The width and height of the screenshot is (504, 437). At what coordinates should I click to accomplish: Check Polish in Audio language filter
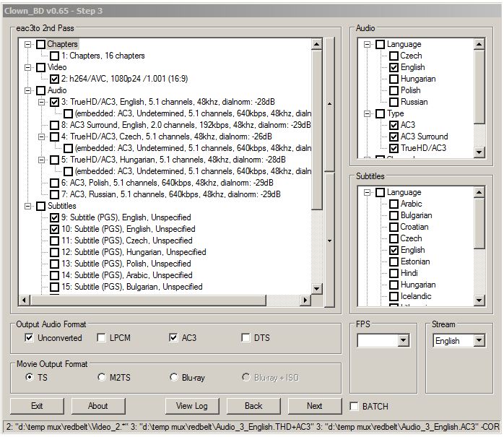(394, 91)
